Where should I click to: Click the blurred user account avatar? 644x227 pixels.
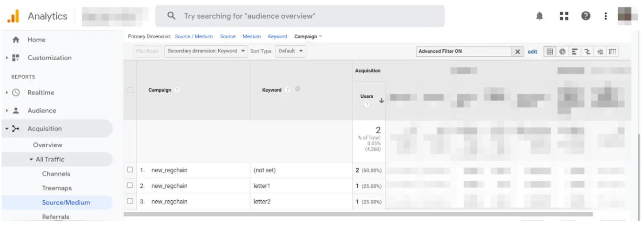[x=627, y=16]
